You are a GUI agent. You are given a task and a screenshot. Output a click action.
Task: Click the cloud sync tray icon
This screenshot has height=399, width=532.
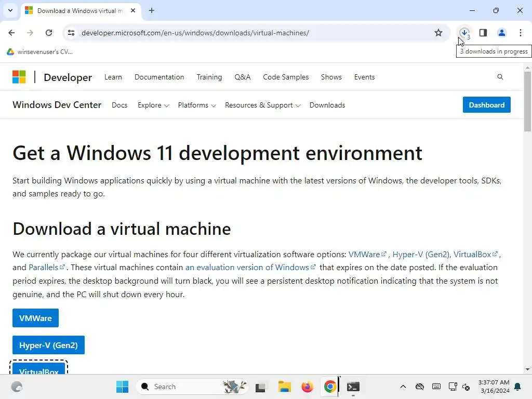coord(420,387)
